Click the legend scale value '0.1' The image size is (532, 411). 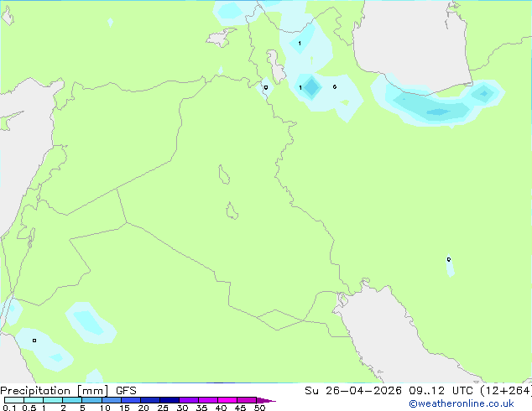click(9, 408)
